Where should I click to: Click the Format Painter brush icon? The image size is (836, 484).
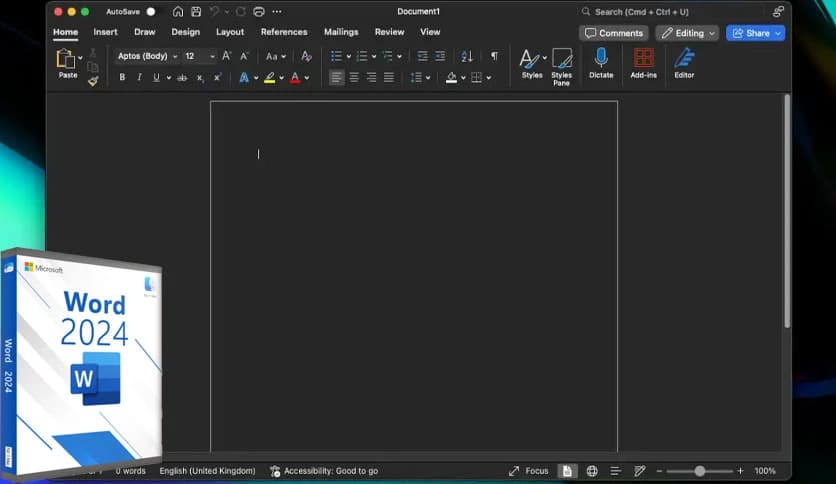(93, 82)
